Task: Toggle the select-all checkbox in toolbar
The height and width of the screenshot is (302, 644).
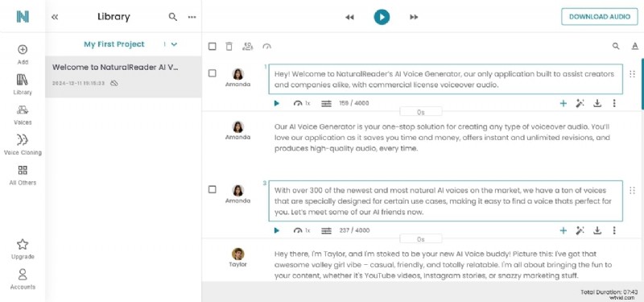Action: click(x=212, y=47)
